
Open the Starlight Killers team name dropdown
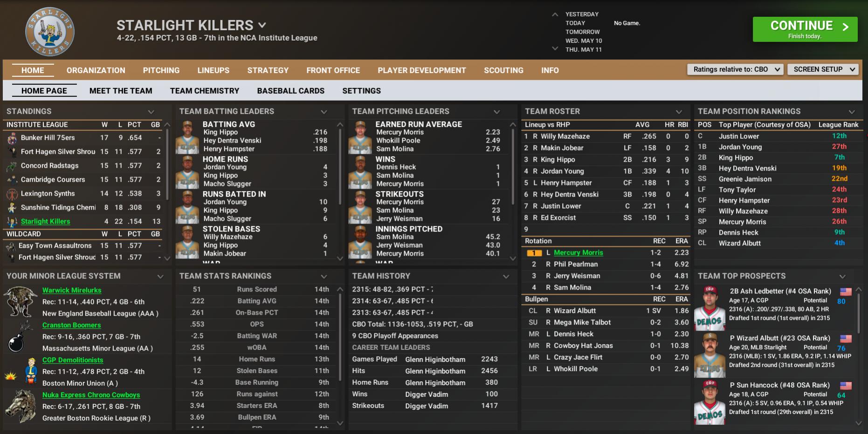tap(262, 25)
